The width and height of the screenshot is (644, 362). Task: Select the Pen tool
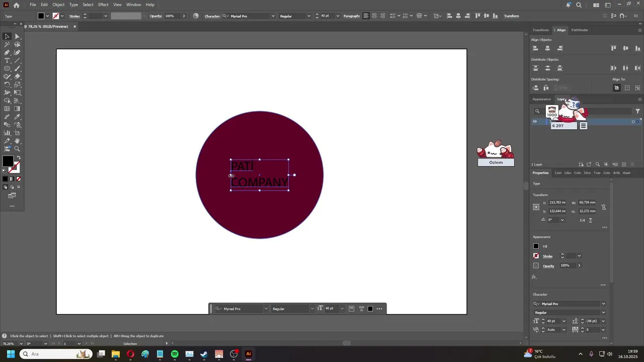coord(7,52)
